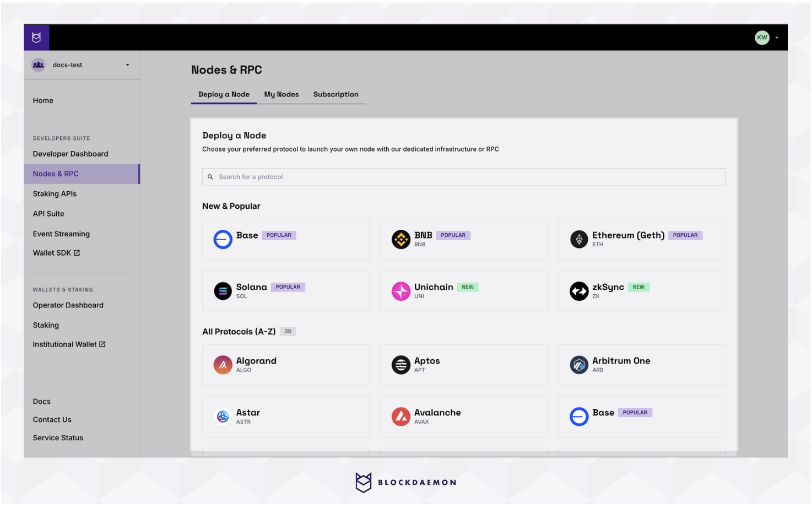Open API Suite in sidebar
The height and width of the screenshot is (508, 812).
click(x=48, y=214)
